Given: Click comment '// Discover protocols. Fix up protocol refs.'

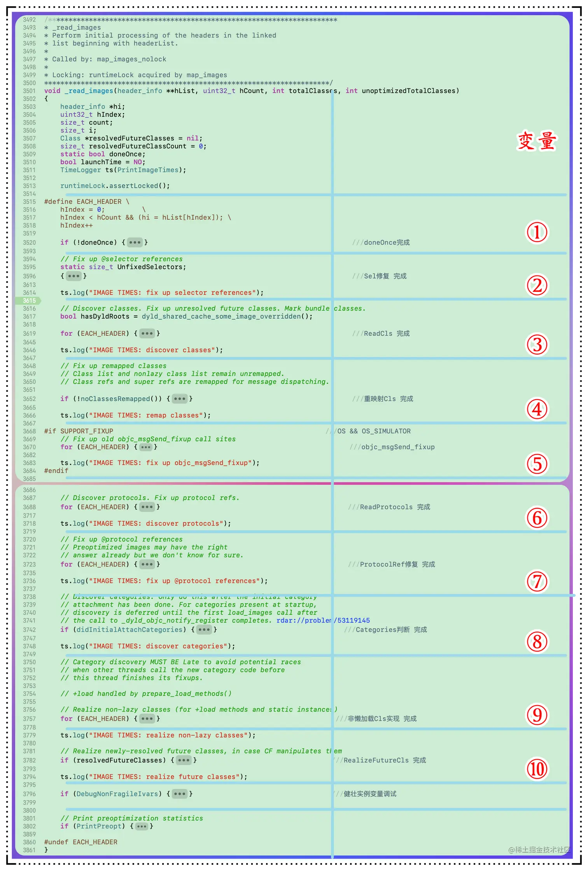Looking at the screenshot, I should tap(150, 498).
